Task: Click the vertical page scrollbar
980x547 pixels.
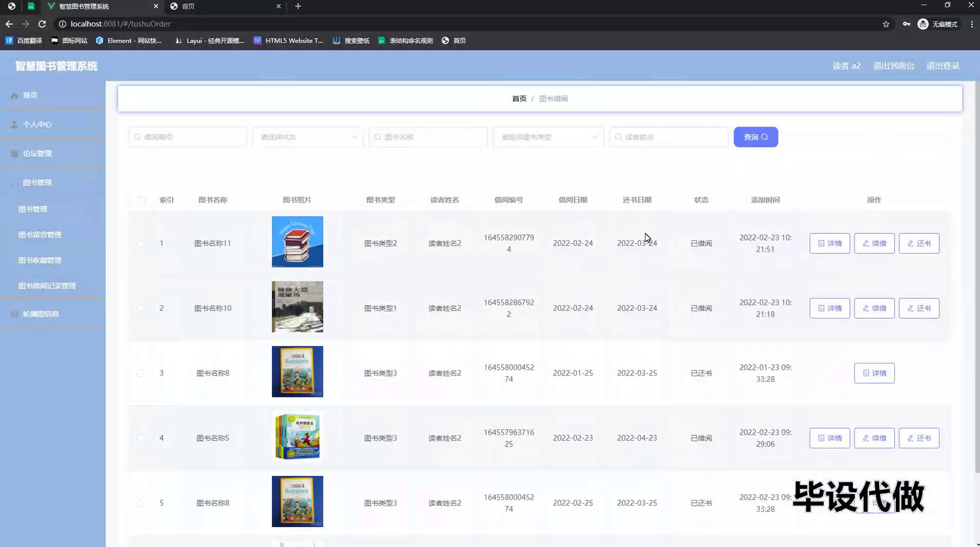Action: pyautogui.click(x=977, y=276)
